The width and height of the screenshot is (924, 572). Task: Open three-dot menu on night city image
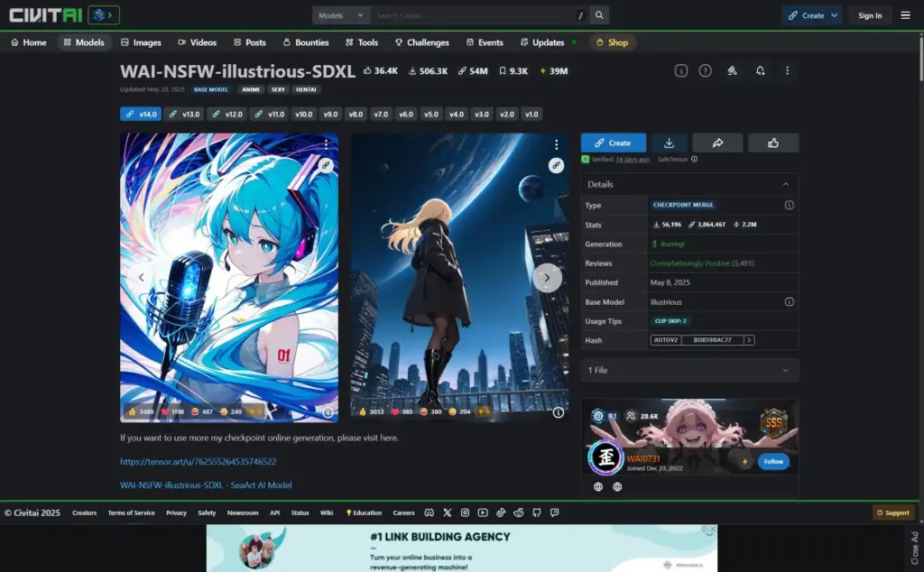[x=556, y=144]
